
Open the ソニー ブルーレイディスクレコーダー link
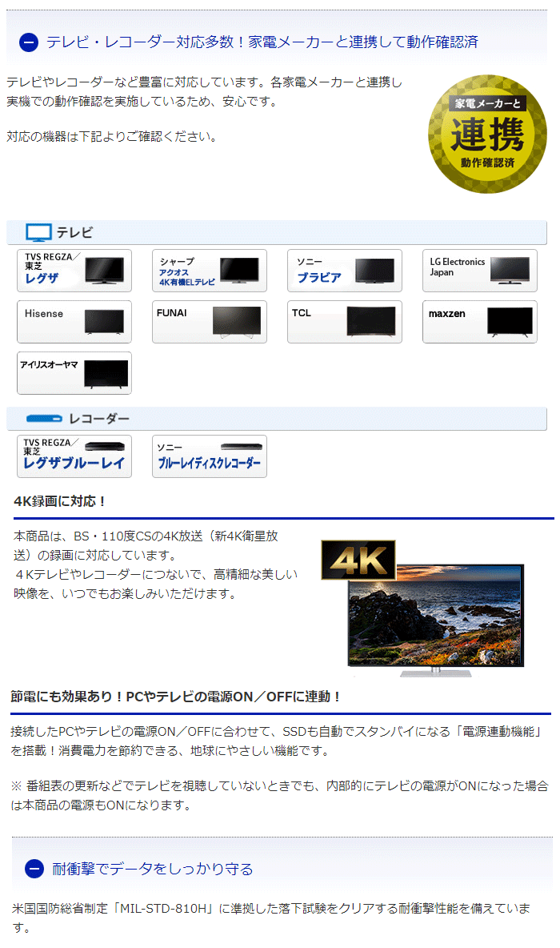(x=210, y=456)
